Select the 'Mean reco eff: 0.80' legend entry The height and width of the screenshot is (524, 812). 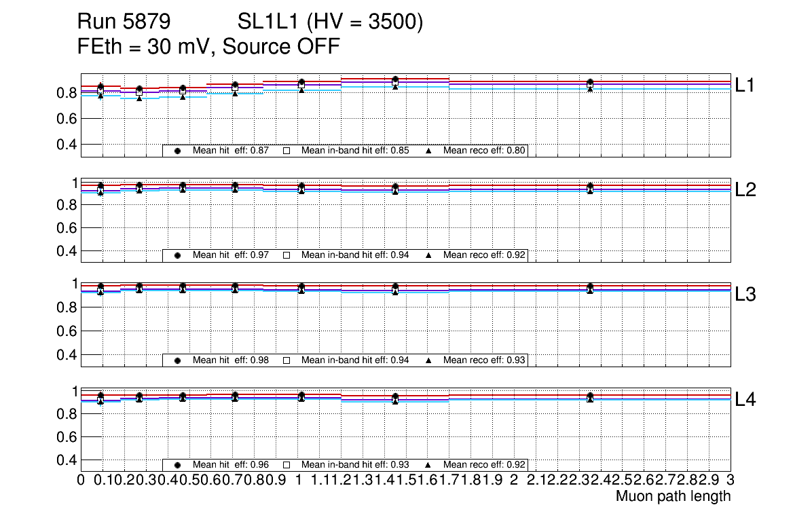(484, 151)
